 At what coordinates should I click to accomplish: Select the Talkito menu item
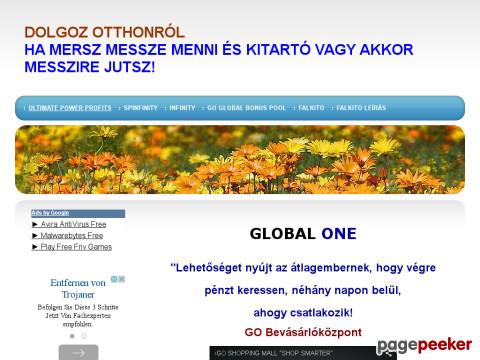click(x=311, y=108)
